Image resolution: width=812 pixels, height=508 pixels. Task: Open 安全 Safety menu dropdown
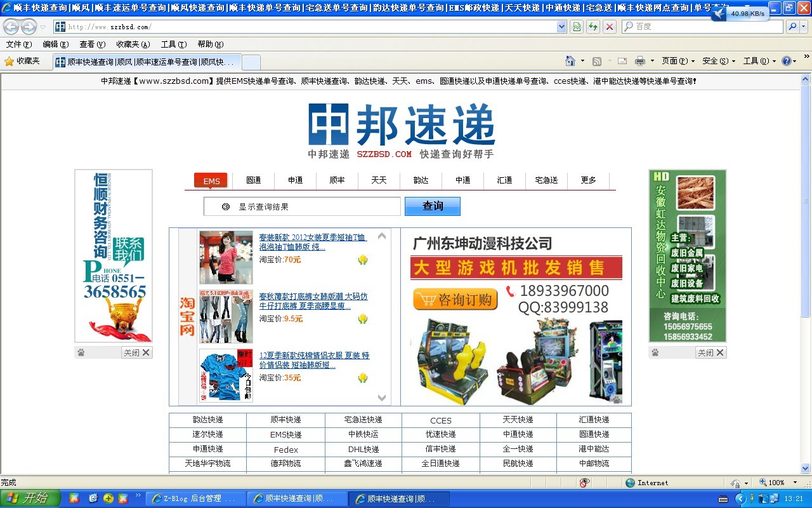[719, 61]
